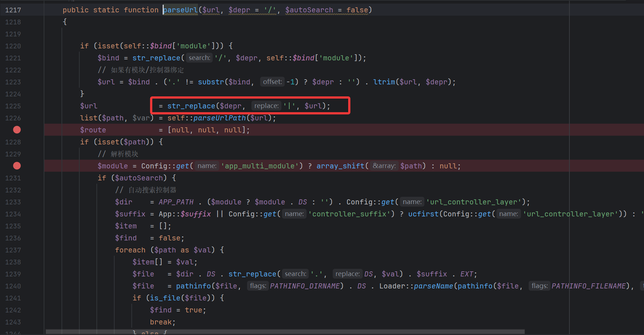This screenshot has width=644, height=335.
Task: Click the '&array:' hint in array_shift
Action: pyautogui.click(x=384, y=166)
